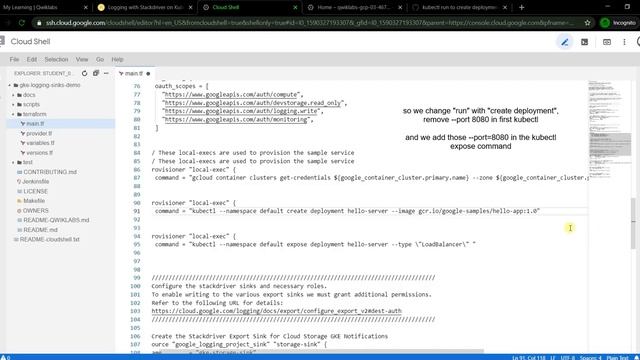Open the Go menu

point(100,60)
